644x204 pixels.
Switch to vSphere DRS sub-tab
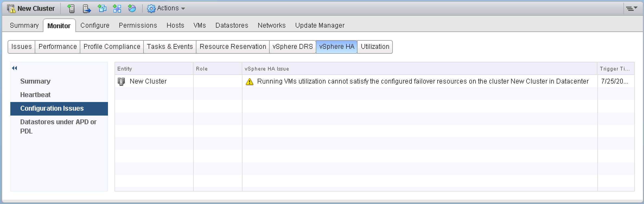(293, 47)
